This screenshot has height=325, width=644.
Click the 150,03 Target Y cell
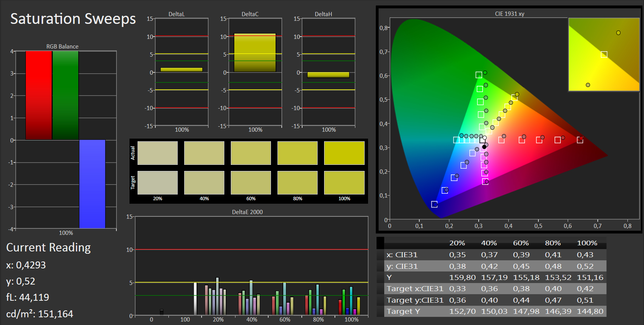tap(494, 311)
